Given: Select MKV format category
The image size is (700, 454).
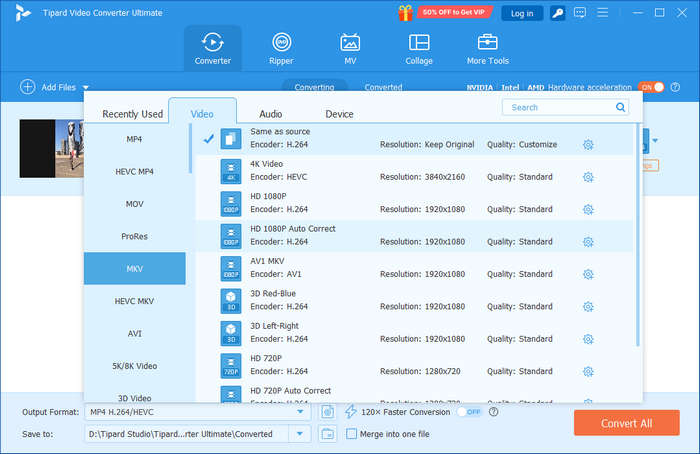Looking at the screenshot, I should point(134,269).
